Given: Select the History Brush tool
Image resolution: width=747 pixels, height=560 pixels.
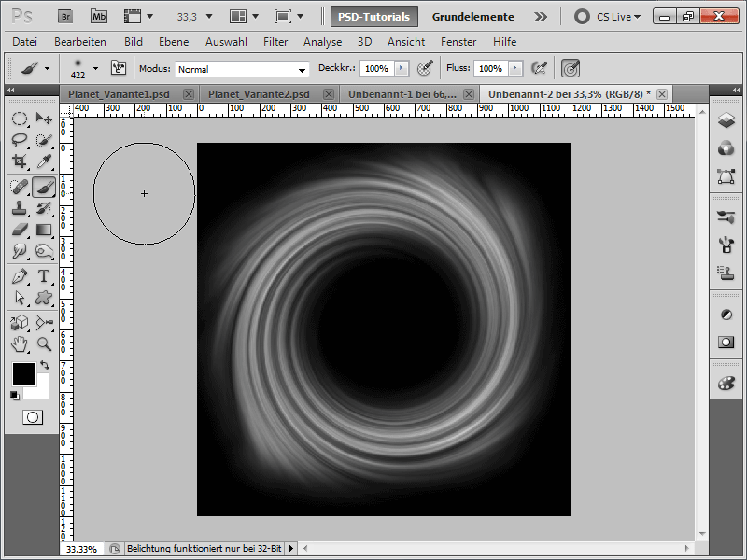Looking at the screenshot, I should 44,208.
